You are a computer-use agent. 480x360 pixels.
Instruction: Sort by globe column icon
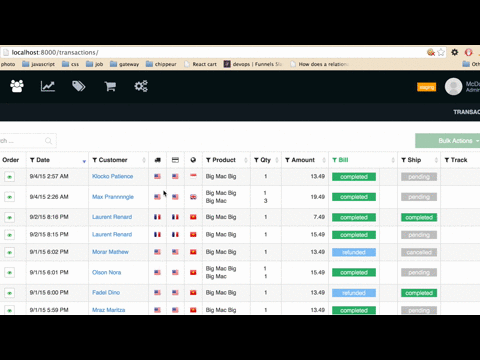(x=193, y=160)
